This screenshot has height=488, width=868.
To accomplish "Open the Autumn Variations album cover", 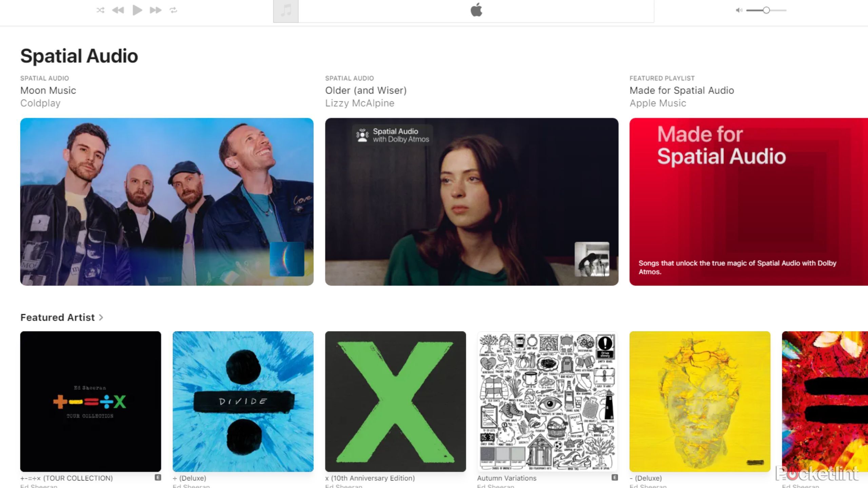I will (x=548, y=402).
